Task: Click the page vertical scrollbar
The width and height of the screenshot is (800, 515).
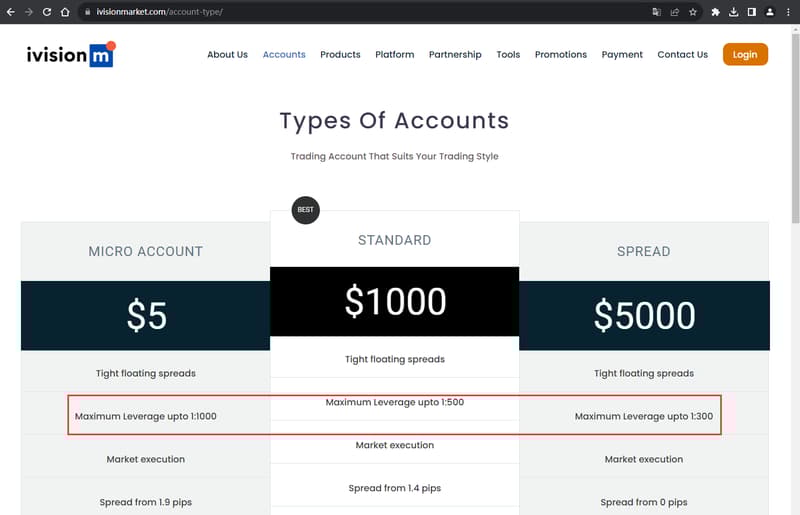Action: click(x=795, y=269)
